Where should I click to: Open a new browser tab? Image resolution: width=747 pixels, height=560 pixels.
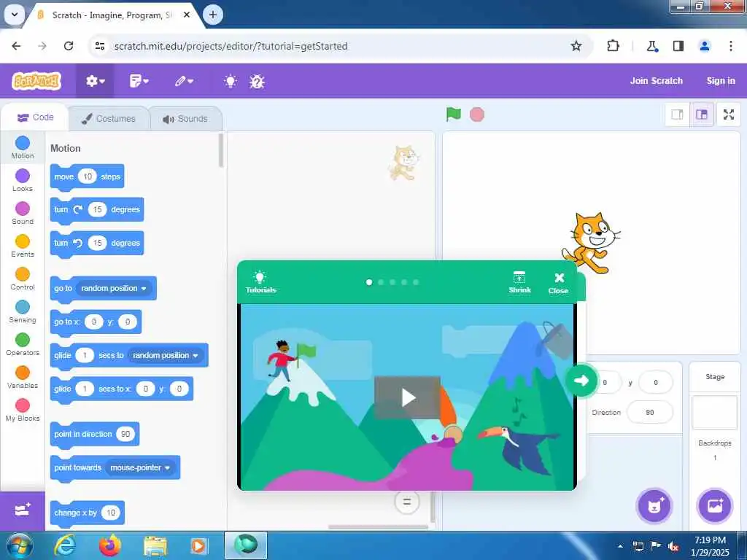coord(213,15)
